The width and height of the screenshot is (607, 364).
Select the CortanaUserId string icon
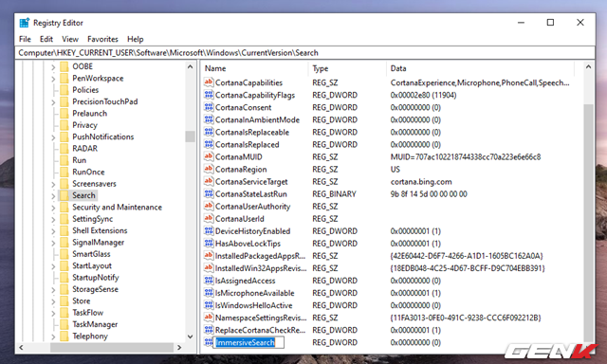point(209,219)
